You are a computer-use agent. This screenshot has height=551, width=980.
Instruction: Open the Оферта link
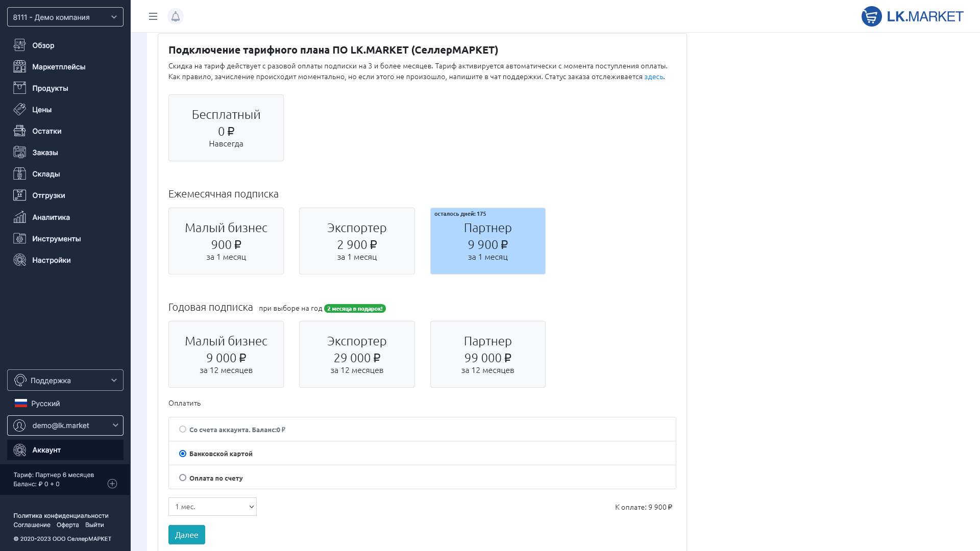click(x=68, y=524)
